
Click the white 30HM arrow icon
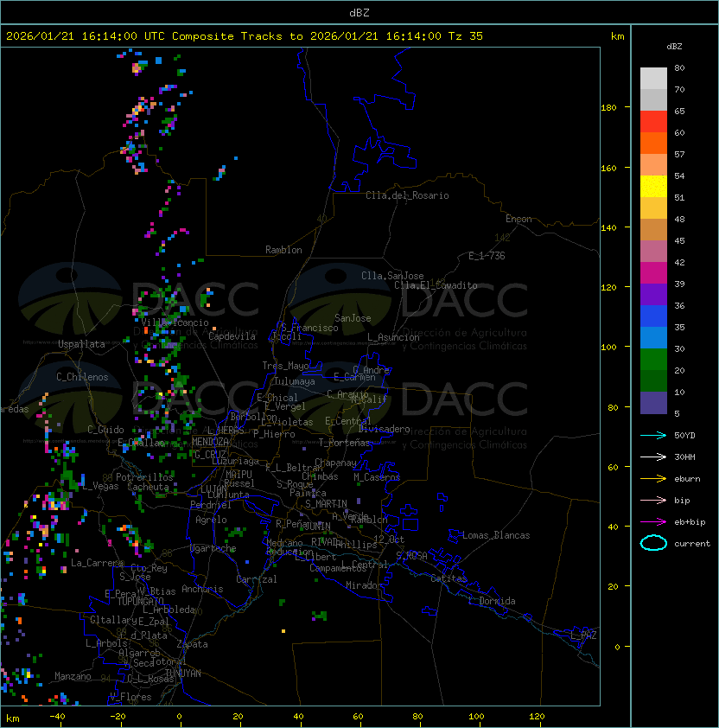[653, 457]
